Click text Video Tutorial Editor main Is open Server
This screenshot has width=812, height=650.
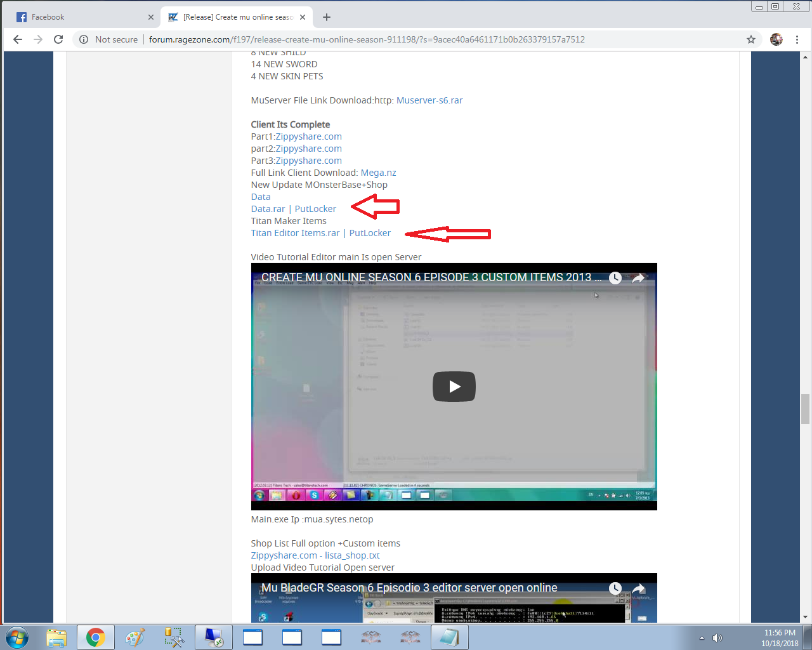click(x=336, y=257)
